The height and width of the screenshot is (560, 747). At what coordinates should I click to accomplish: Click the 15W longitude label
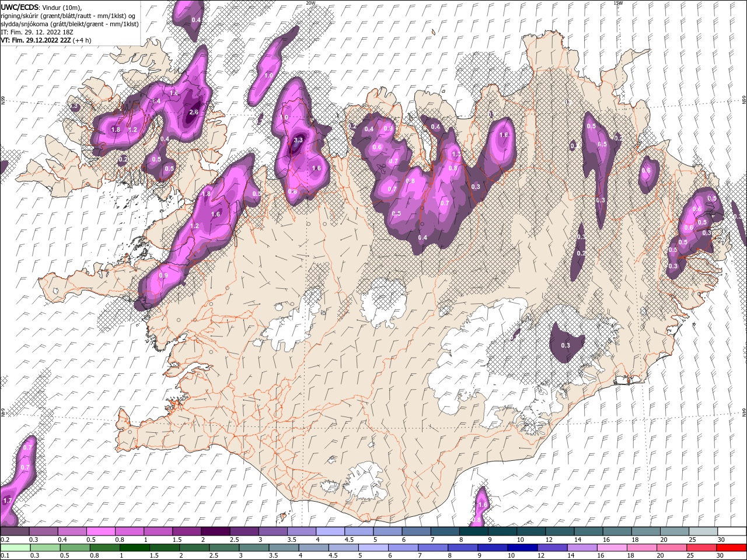[618, 3]
